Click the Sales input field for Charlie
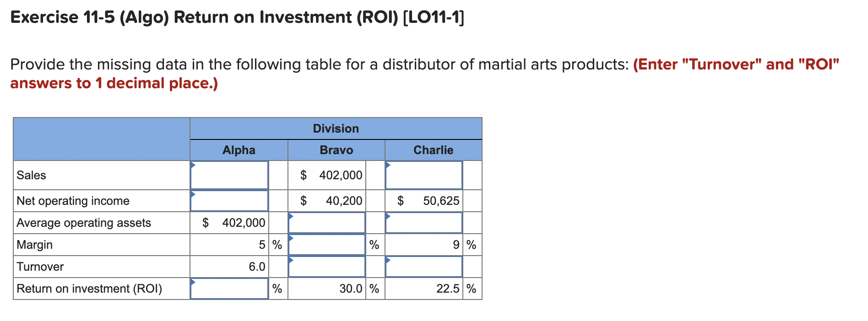868x321 pixels. [423, 175]
